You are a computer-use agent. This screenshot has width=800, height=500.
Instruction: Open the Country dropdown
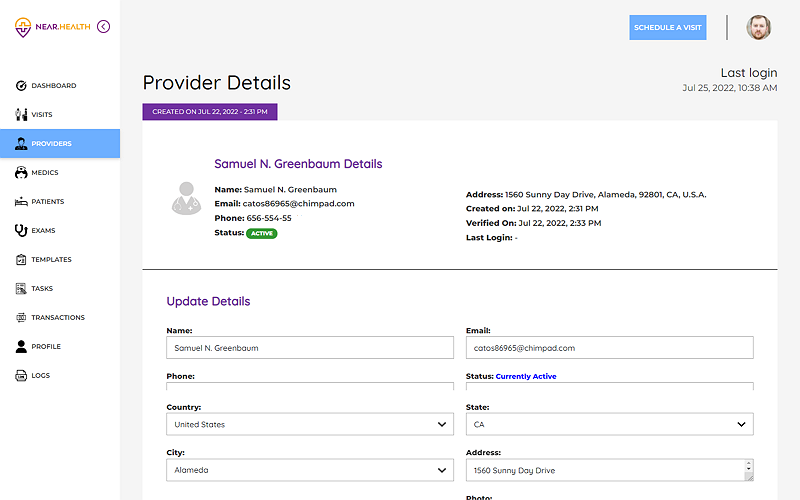[309, 424]
